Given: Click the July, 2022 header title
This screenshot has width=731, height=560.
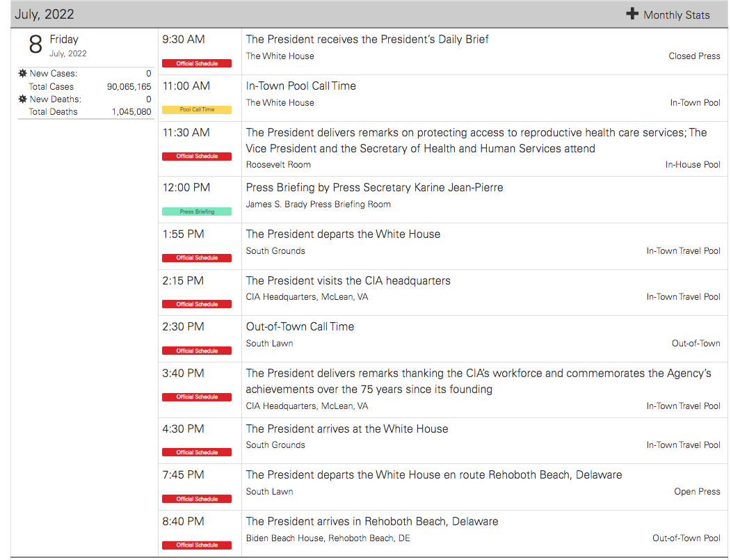Looking at the screenshot, I should (45, 14).
